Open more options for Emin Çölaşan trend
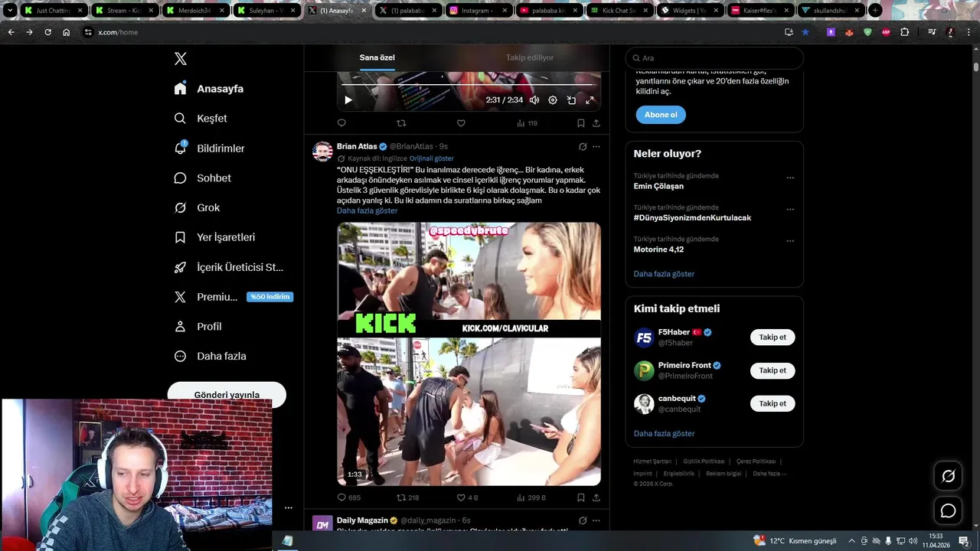980x551 pixels. (790, 178)
